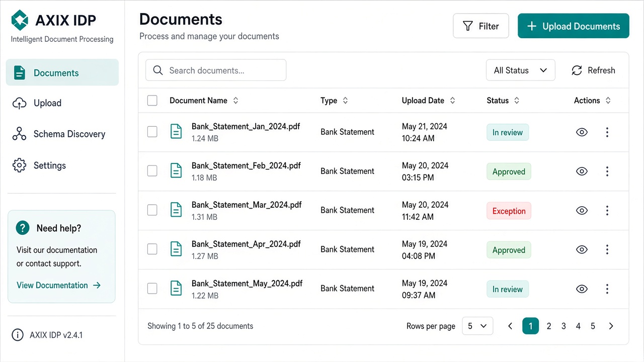
Task: Click the Upload Documents button
Action: (x=574, y=26)
